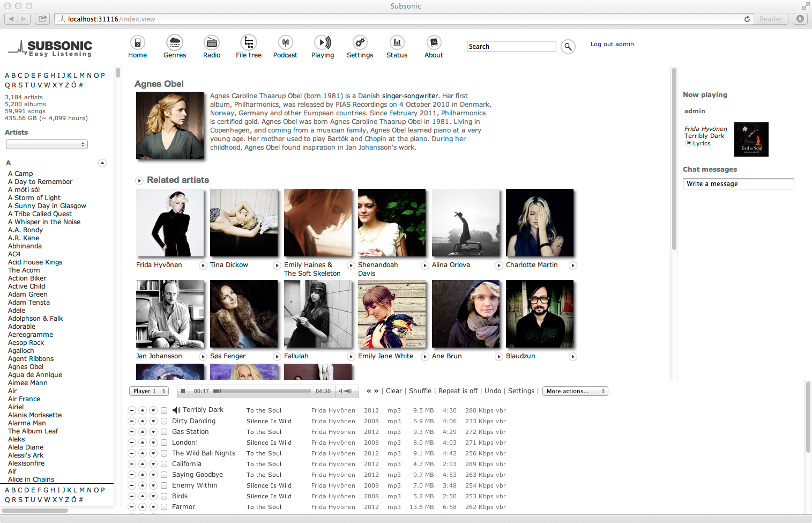Image resolution: width=812 pixels, height=523 pixels.
Task: Tick the checkbox for Saying Goodbye
Action: click(x=164, y=475)
